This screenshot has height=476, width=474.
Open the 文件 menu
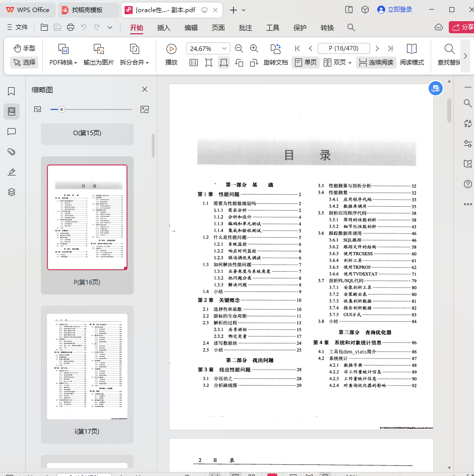[x=17, y=27]
